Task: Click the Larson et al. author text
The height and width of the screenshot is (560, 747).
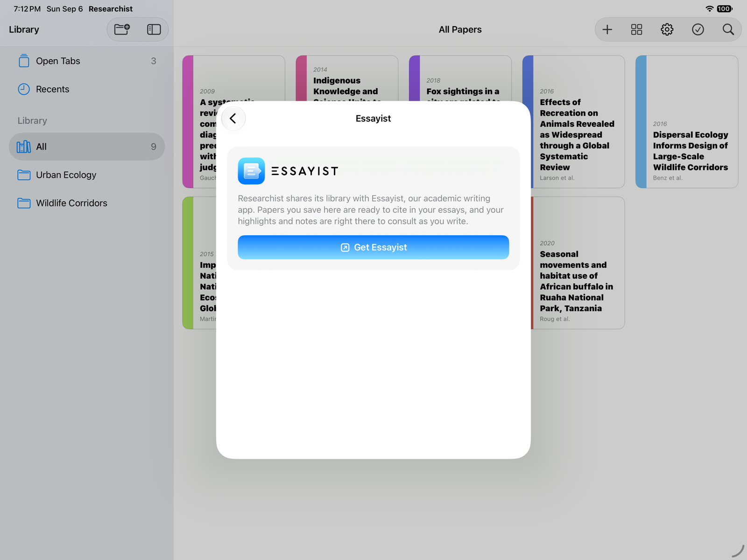Action: (557, 178)
